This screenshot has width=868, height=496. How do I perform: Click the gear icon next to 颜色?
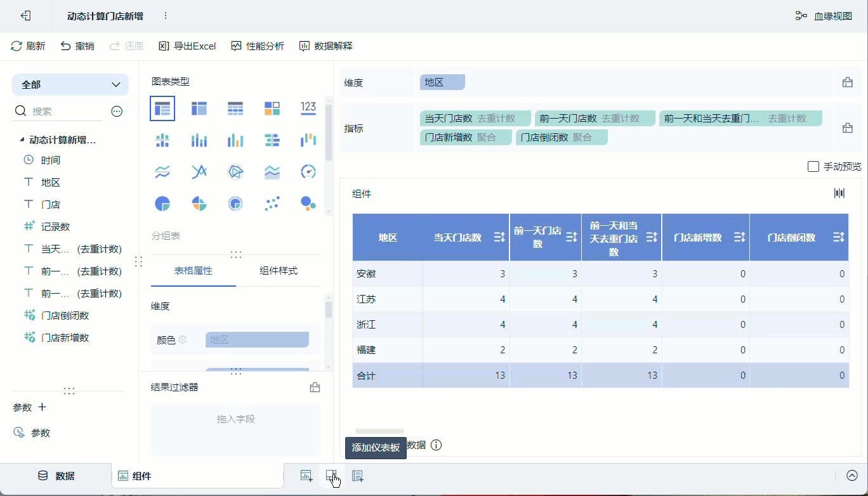pos(183,340)
